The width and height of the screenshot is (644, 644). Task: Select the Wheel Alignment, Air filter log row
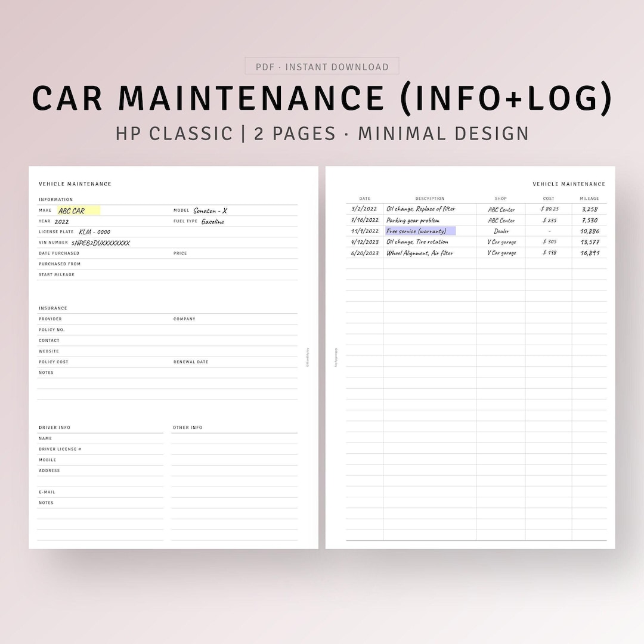coord(419,252)
